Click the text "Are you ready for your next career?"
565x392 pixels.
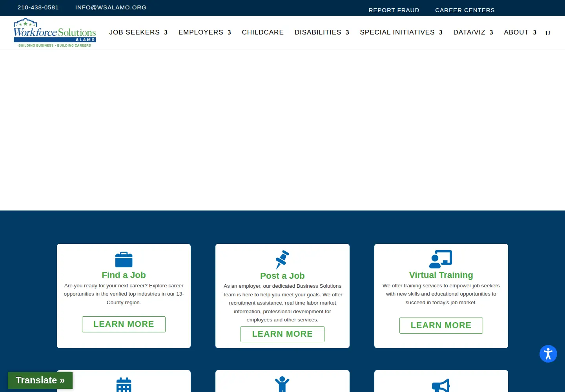(106, 286)
